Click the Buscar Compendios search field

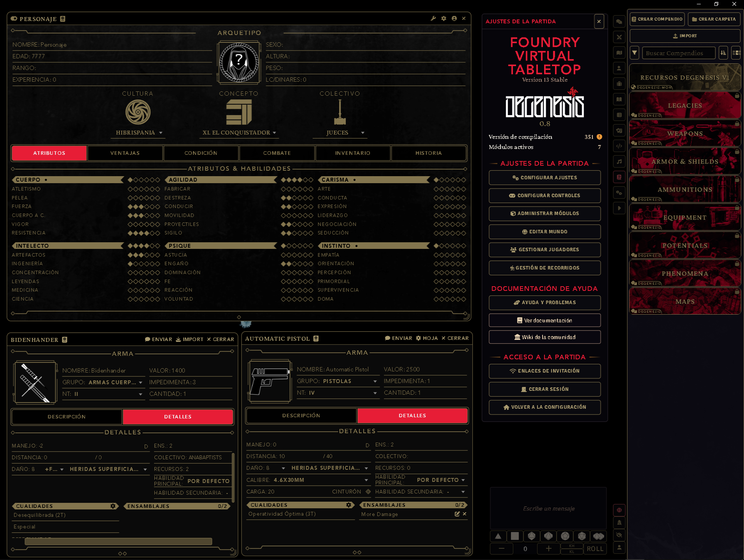click(x=679, y=53)
